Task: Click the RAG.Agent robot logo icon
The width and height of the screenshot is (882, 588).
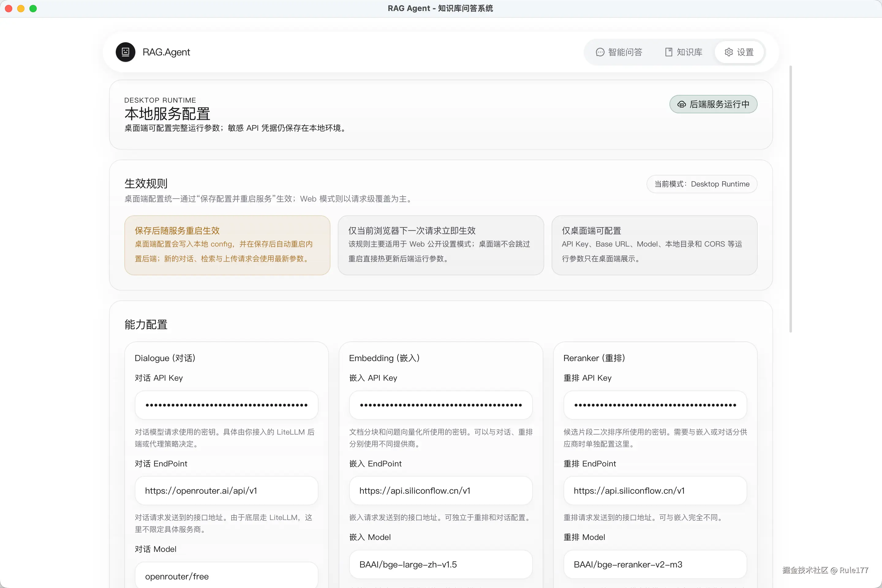Action: (x=125, y=52)
